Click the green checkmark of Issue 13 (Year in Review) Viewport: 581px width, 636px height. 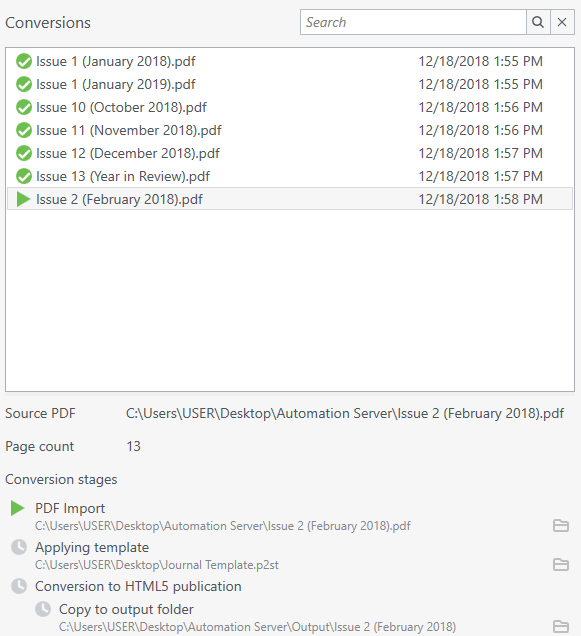pos(24,176)
